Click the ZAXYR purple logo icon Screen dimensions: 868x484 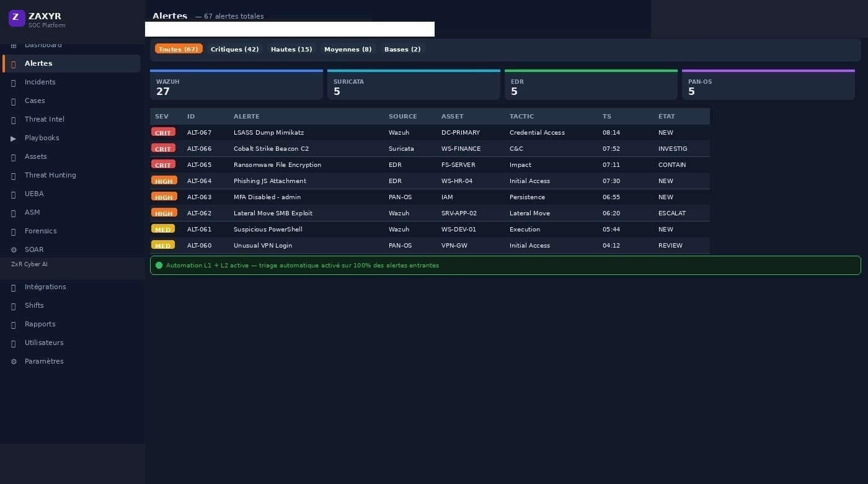[x=17, y=18]
